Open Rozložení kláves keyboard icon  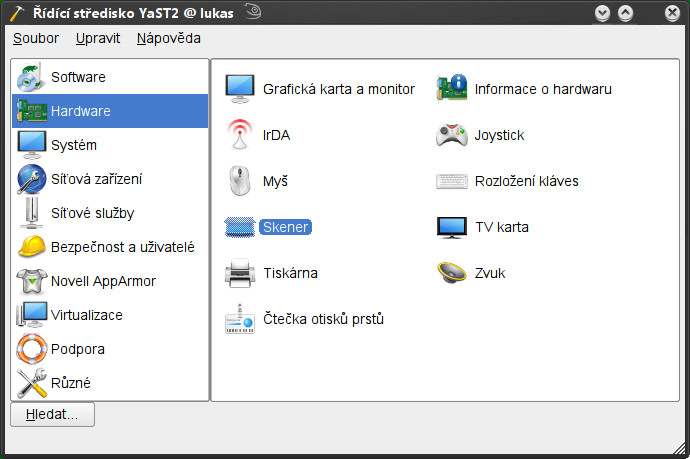[x=451, y=181]
